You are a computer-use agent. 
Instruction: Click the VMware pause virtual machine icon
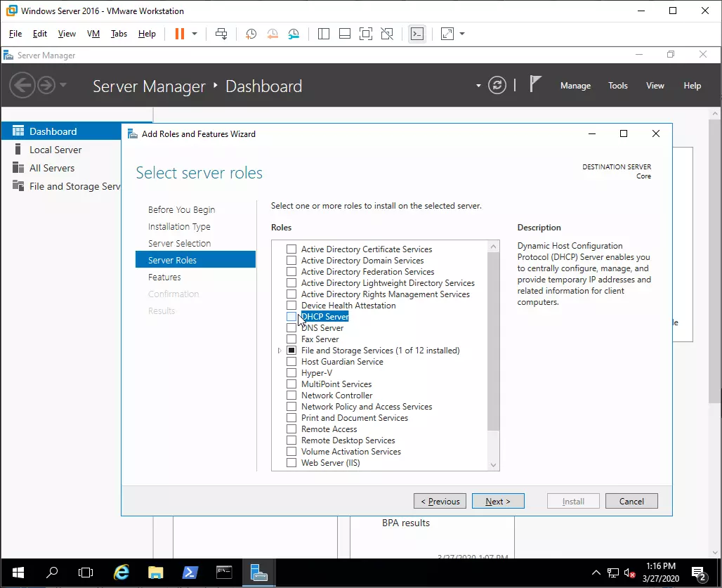tap(179, 34)
